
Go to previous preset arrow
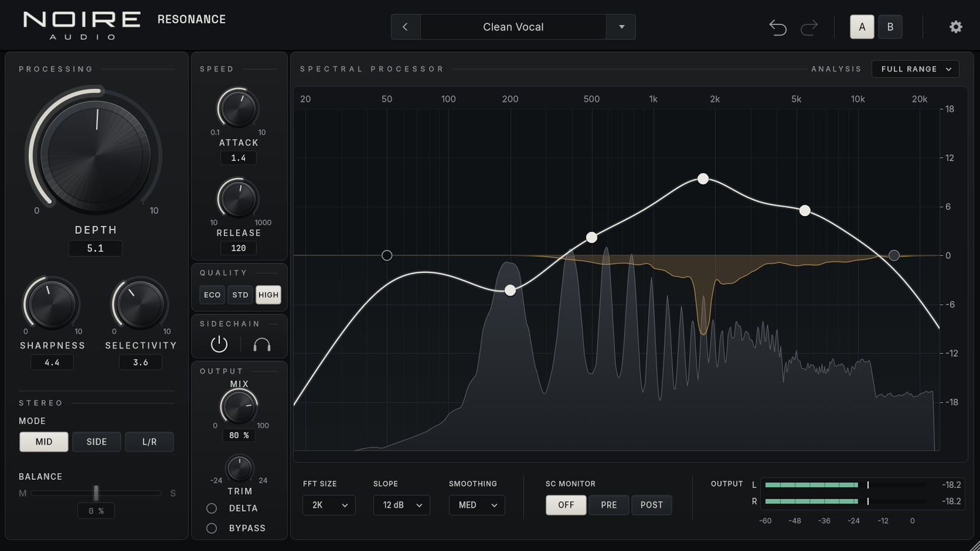pos(405,27)
